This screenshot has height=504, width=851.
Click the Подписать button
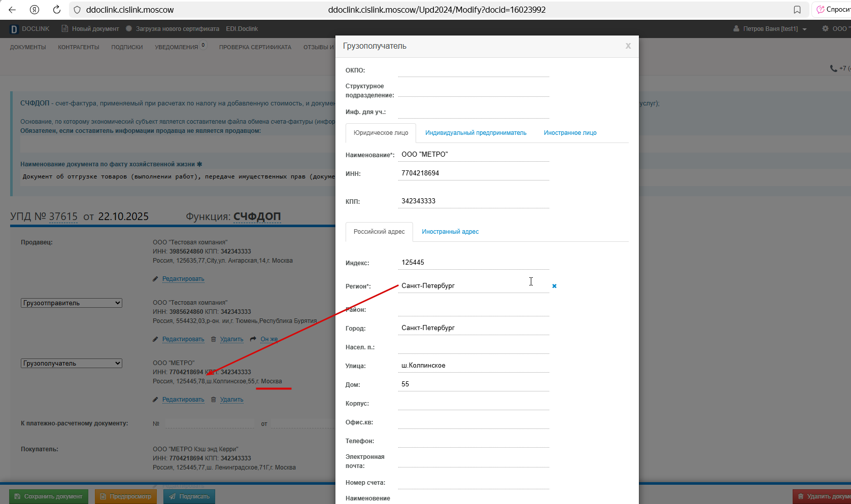(189, 496)
